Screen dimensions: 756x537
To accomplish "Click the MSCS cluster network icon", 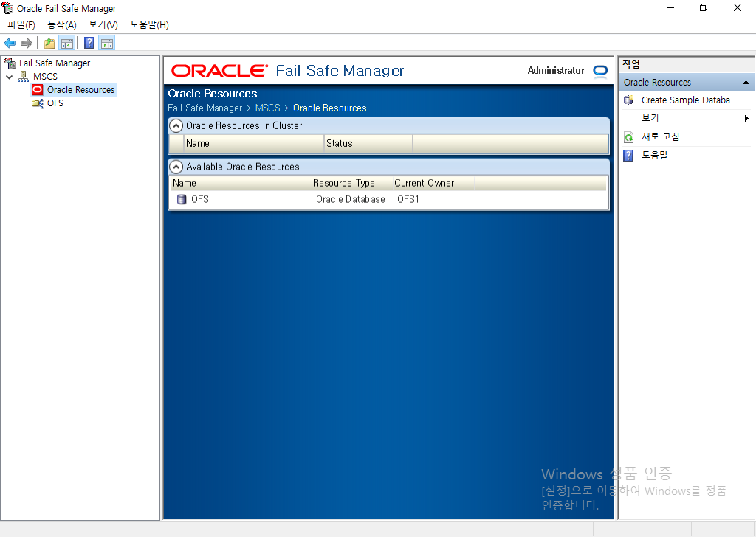I will 23,76.
